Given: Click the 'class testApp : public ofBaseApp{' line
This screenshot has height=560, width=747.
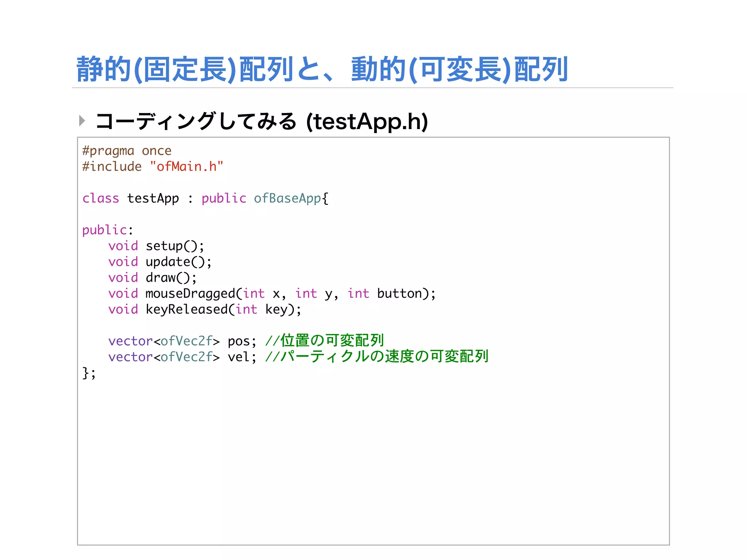Looking at the screenshot, I should (205, 199).
